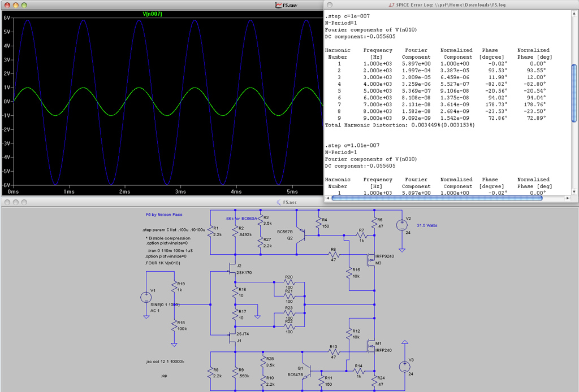Click the .step param C list directive
This screenshot has width=579, height=392.
tap(174, 230)
